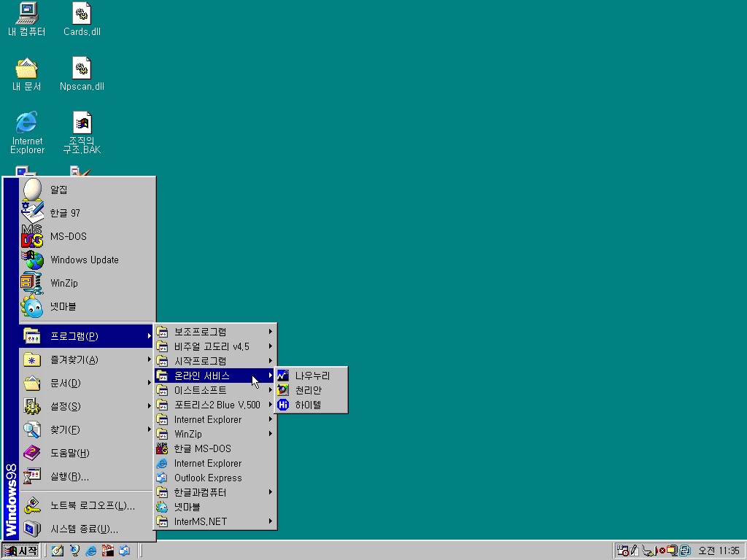
Task: Expand the 온라인 서비스 folder
Action: pyautogui.click(x=215, y=376)
